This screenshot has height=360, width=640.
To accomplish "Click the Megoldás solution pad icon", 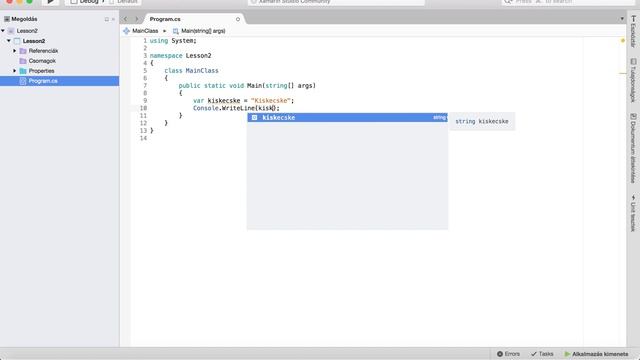I will [x=7, y=19].
